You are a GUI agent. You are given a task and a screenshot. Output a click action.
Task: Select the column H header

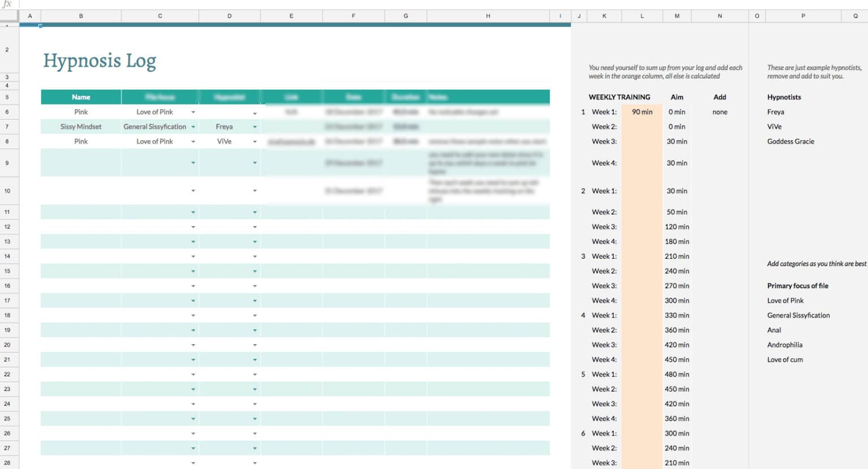coord(488,16)
